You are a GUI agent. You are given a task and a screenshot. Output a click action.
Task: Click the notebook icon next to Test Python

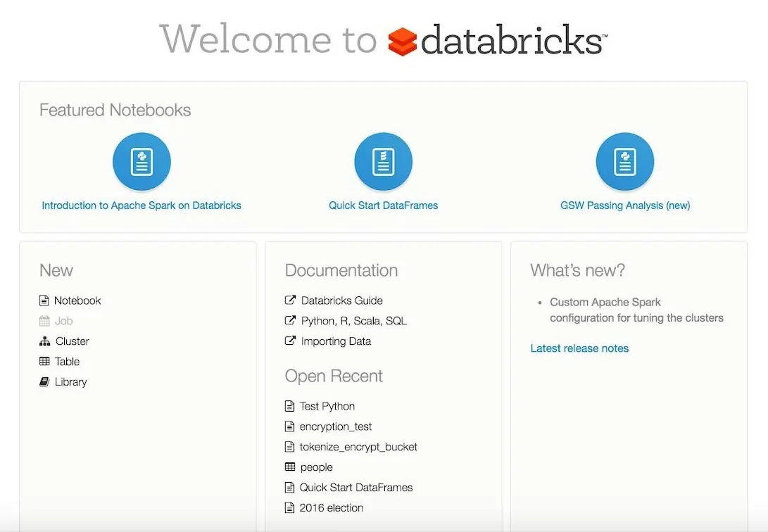tap(289, 406)
